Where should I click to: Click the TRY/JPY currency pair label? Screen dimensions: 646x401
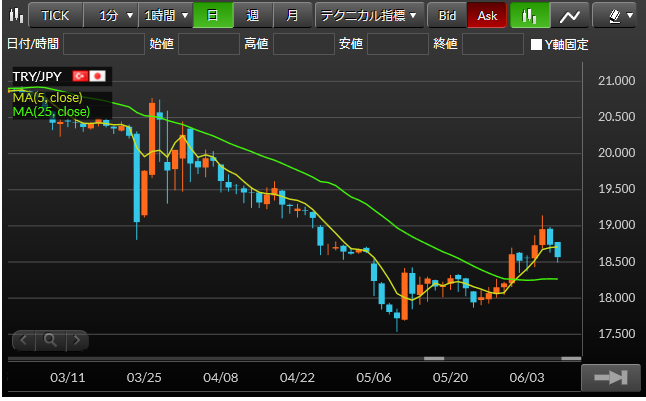[x=37, y=76]
